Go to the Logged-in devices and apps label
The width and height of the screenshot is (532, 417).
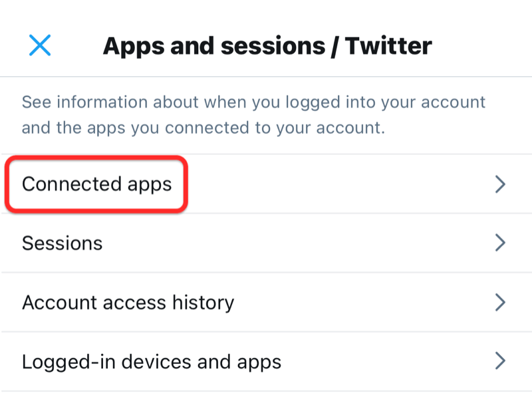151,362
